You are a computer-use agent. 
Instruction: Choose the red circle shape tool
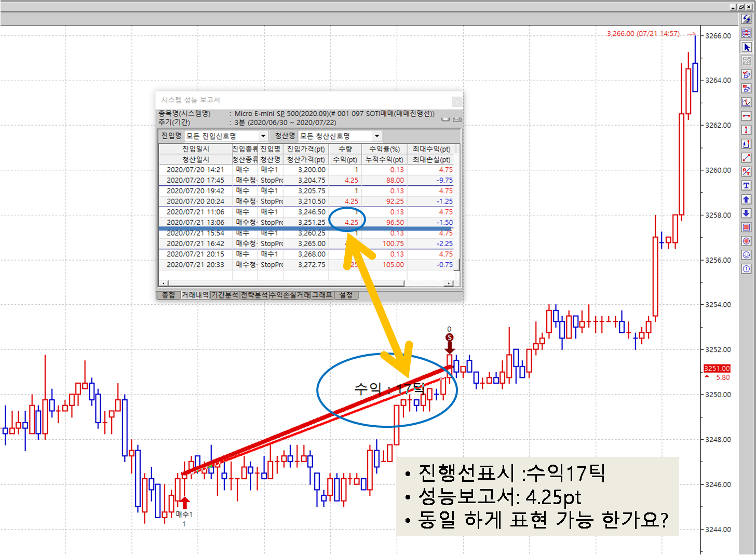pos(746,241)
